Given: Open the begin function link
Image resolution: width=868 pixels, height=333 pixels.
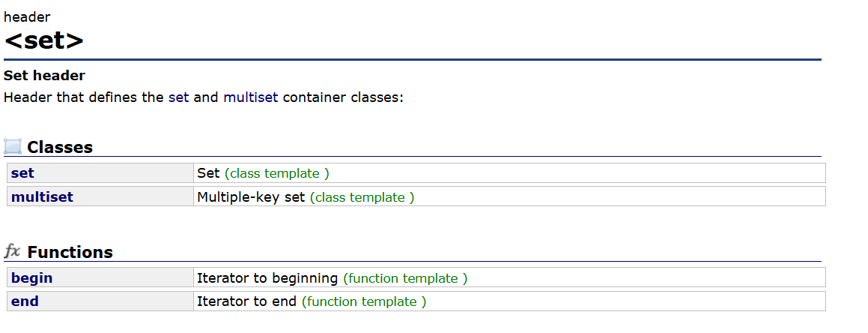Looking at the screenshot, I should click(x=31, y=278).
